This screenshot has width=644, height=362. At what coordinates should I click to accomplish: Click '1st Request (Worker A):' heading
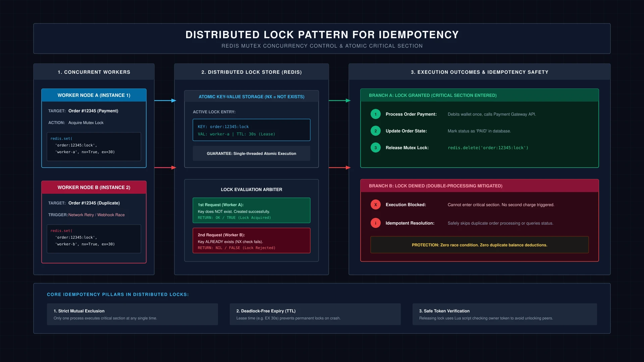[221, 205]
